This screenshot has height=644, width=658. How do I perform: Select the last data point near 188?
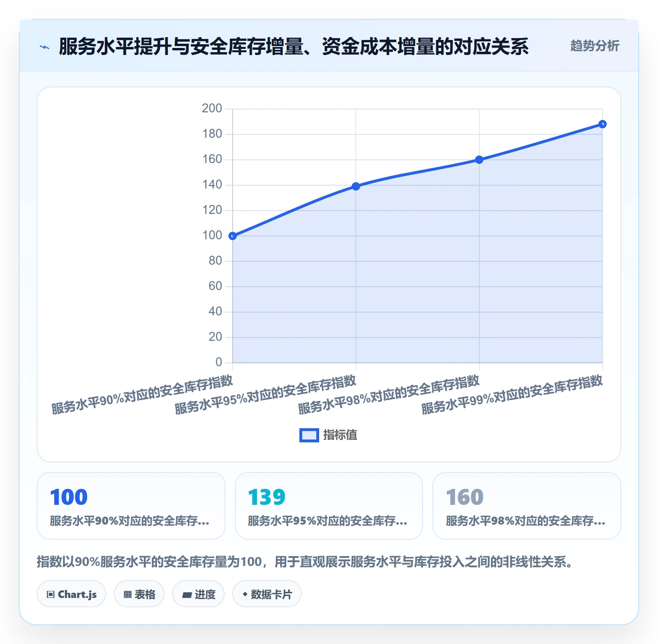coord(603,124)
